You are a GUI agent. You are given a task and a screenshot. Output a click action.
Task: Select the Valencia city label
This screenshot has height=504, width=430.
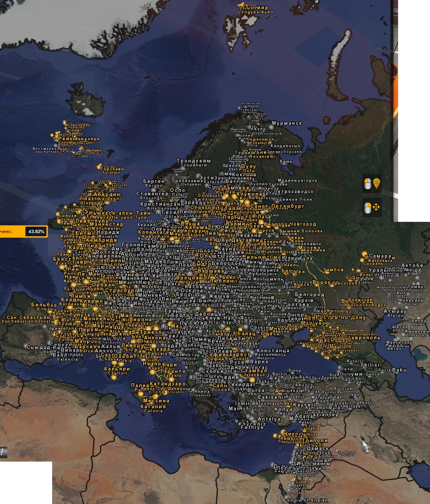[67, 359]
